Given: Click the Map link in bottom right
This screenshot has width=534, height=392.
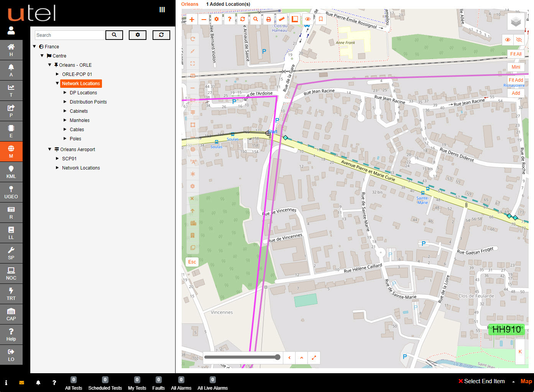Looking at the screenshot, I should tap(526, 381).
